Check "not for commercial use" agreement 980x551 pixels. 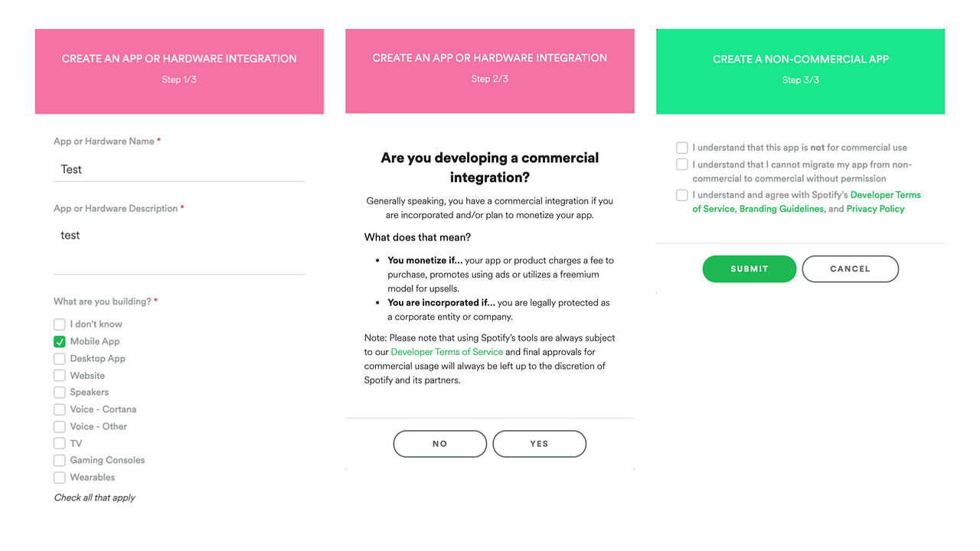click(x=681, y=147)
